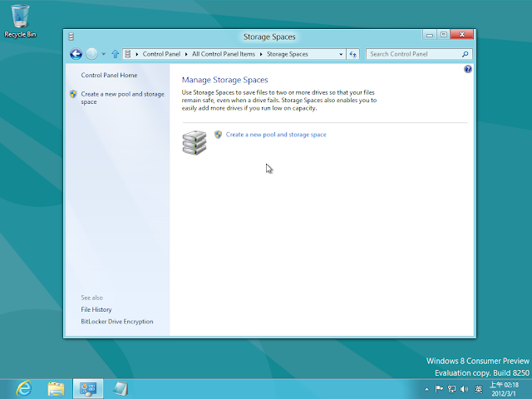532x399 pixels.
Task: Expand chevron after All Control Panel Items
Action: [261, 54]
